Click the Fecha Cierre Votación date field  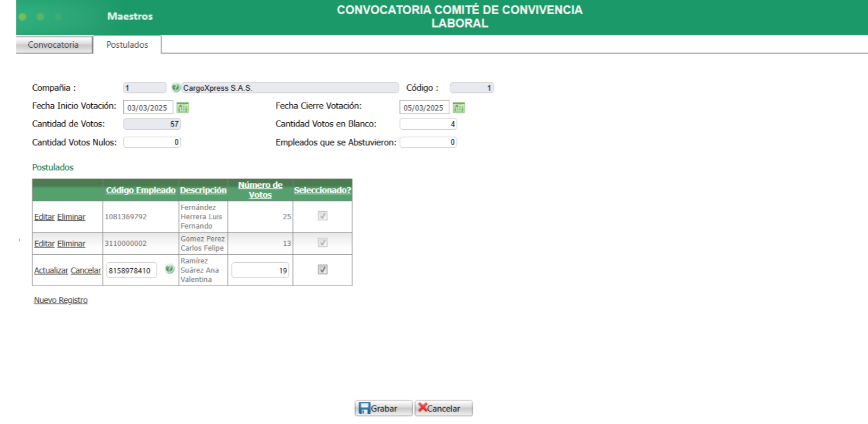(x=424, y=107)
